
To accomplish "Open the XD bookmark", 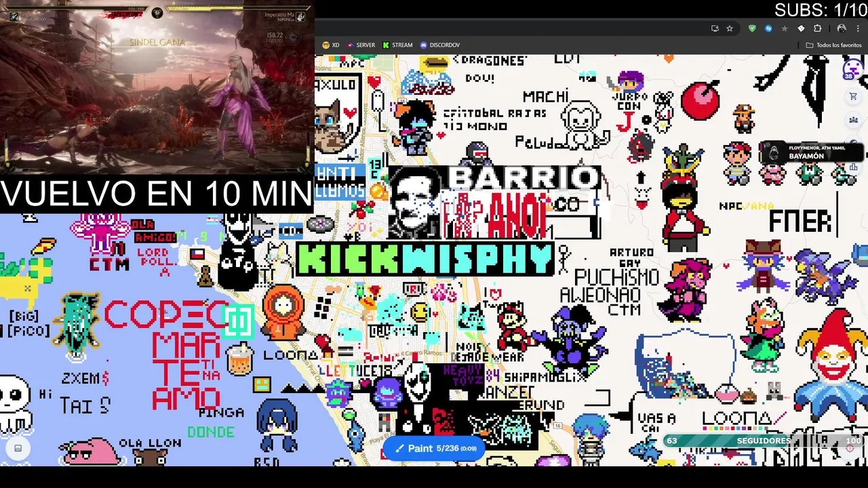I will [331, 45].
